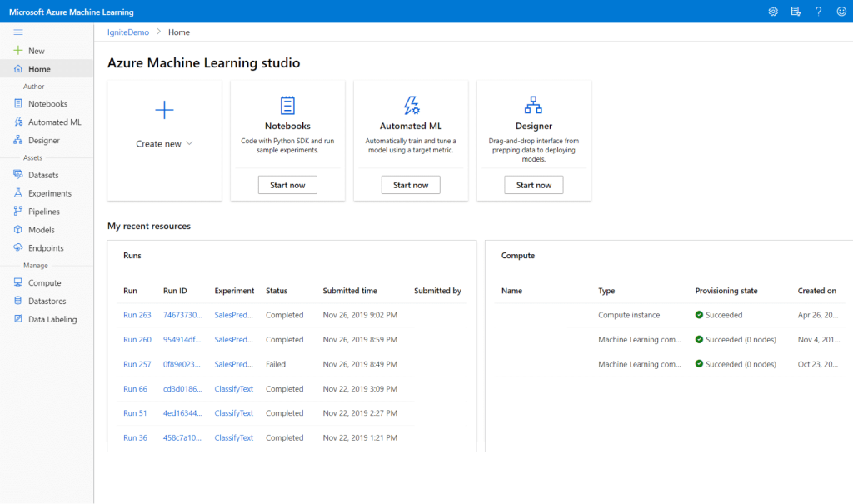Viewport: 853px width, 504px height.
Task: Click the Notebooks card icon
Action: point(287,105)
